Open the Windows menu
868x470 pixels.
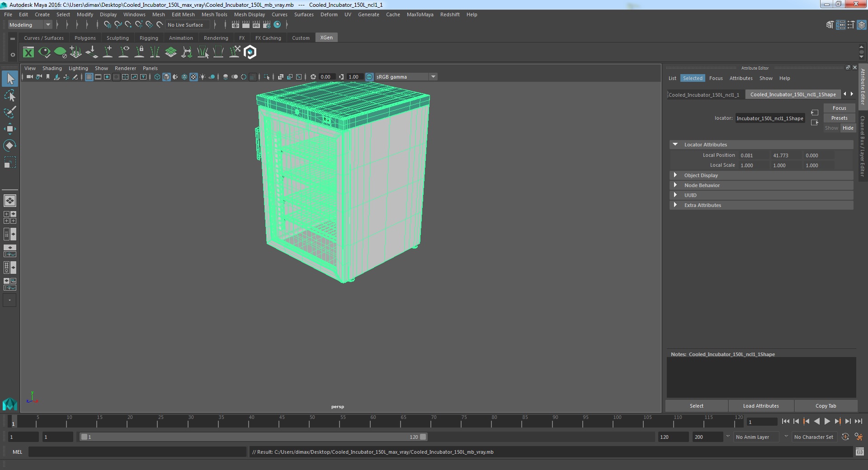(134, 14)
